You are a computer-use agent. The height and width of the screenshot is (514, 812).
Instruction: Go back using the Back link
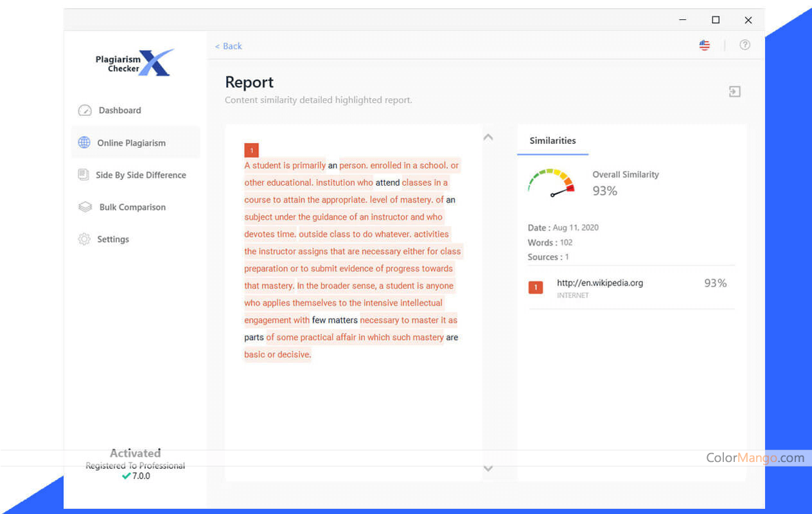click(x=229, y=46)
